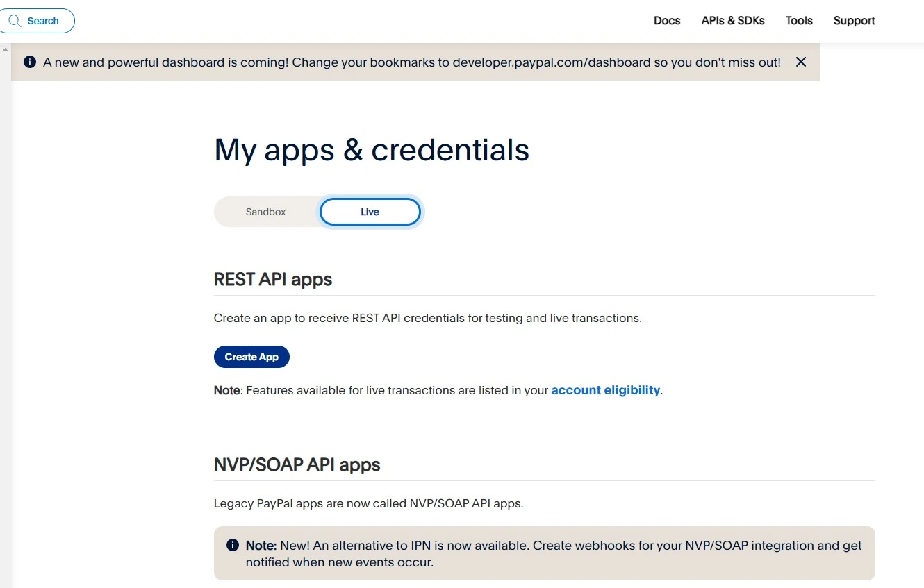Viewport: 924px width, 588px height.
Task: Click the scrollbar up arrow
Action: (x=6, y=49)
